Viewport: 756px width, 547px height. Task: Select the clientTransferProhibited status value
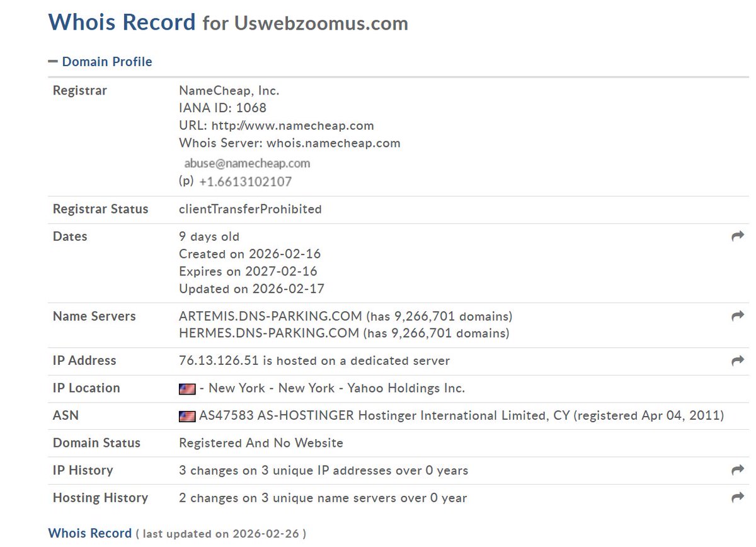250,209
